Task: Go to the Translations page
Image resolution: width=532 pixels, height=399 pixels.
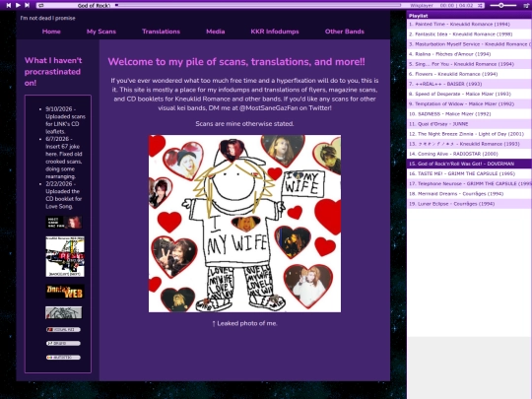Action: click(x=161, y=32)
